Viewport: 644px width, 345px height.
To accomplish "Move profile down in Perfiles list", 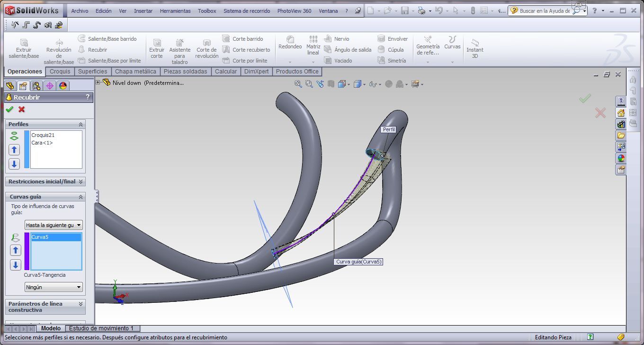I will pos(14,164).
